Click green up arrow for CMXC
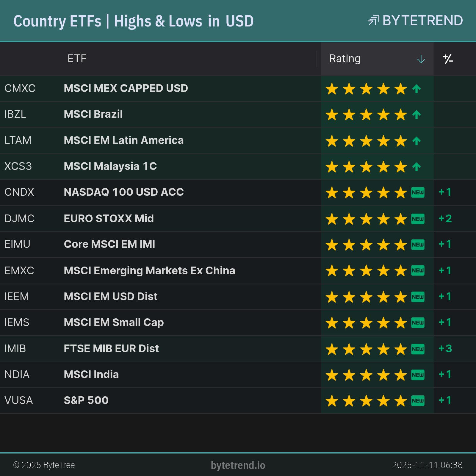Screen dimensions: 476x476 click(x=416, y=89)
